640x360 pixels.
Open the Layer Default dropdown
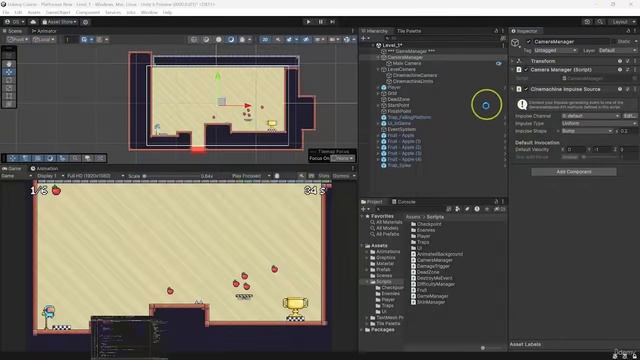click(618, 50)
